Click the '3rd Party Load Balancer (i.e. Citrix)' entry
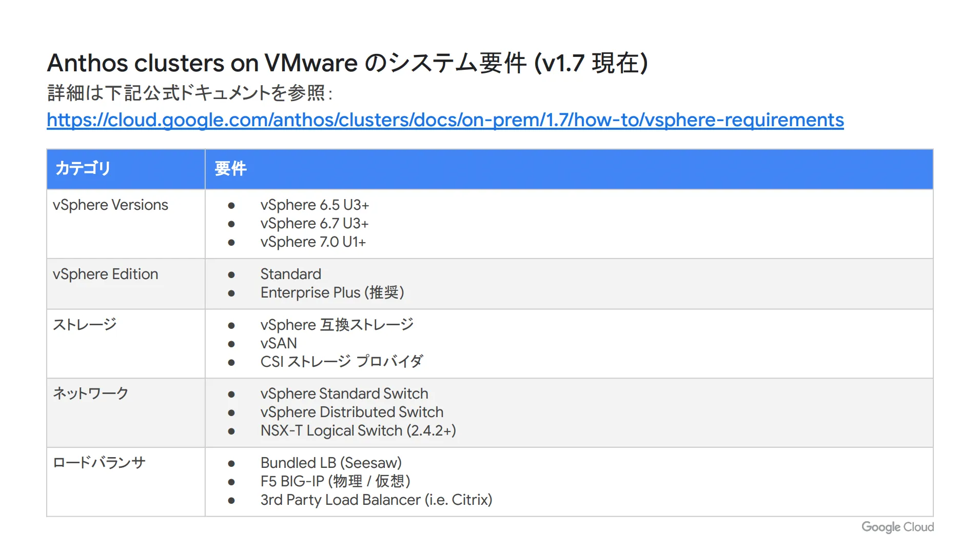 [376, 500]
